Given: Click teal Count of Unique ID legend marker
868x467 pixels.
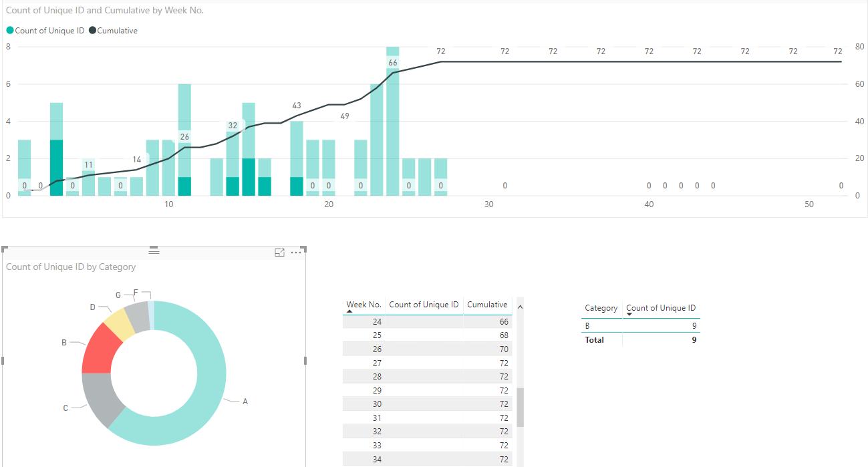Looking at the screenshot, I should click(10, 31).
